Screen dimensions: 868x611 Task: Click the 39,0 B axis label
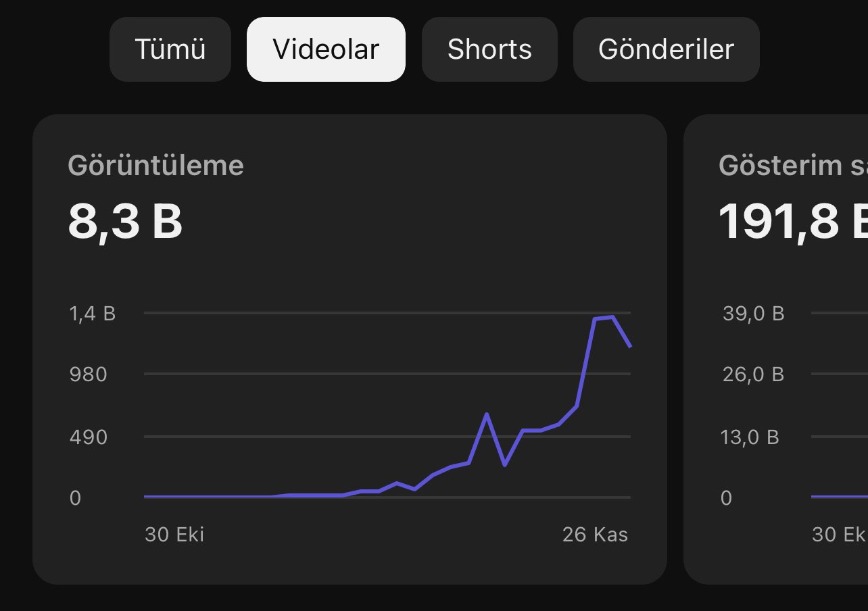pos(754,314)
